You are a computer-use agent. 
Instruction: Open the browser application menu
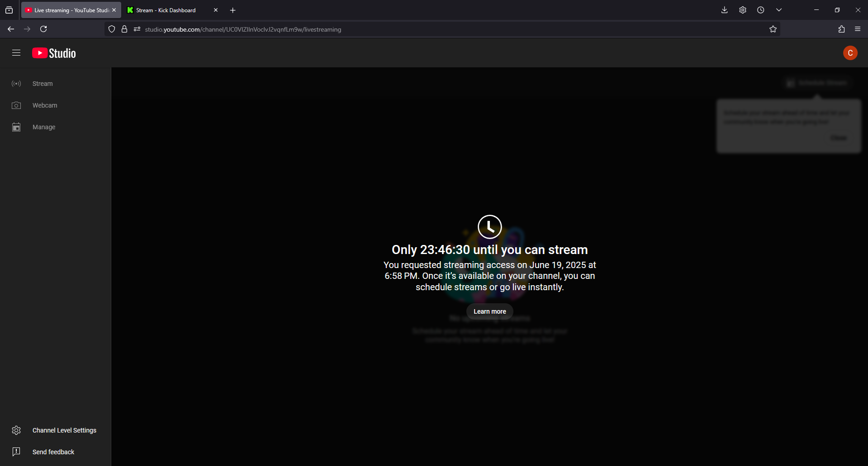[858, 29]
